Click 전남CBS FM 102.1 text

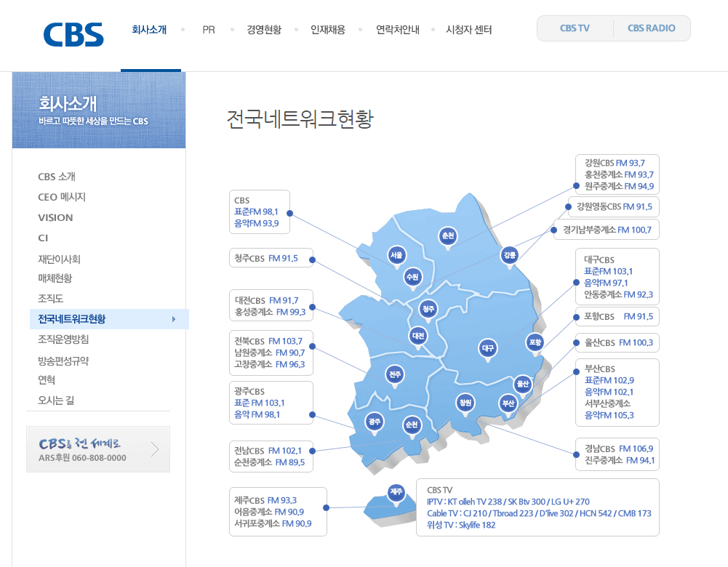pyautogui.click(x=268, y=451)
